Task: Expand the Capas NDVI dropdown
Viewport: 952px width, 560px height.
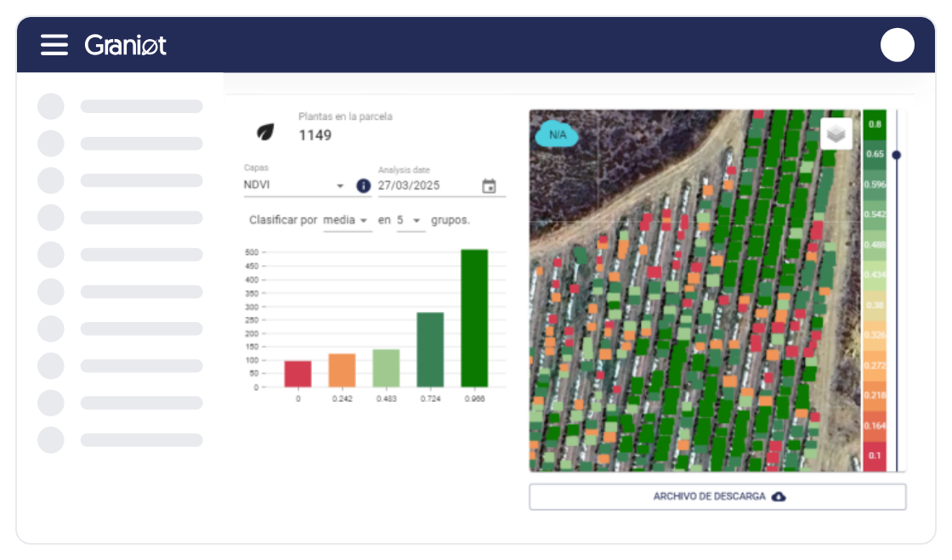Action: point(295,185)
